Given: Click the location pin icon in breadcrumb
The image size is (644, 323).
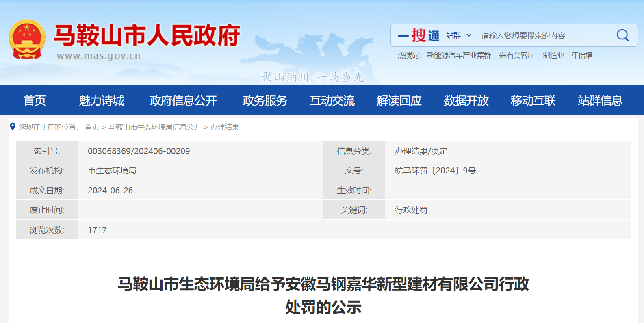Looking at the screenshot, I should (13, 127).
